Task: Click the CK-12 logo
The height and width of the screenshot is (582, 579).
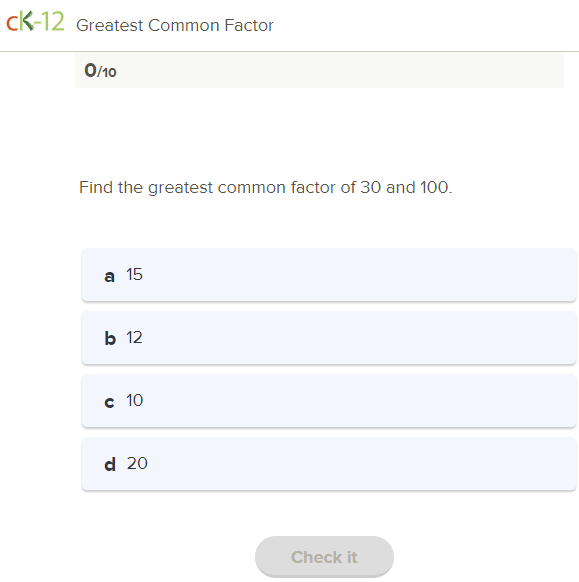Action: click(x=35, y=21)
